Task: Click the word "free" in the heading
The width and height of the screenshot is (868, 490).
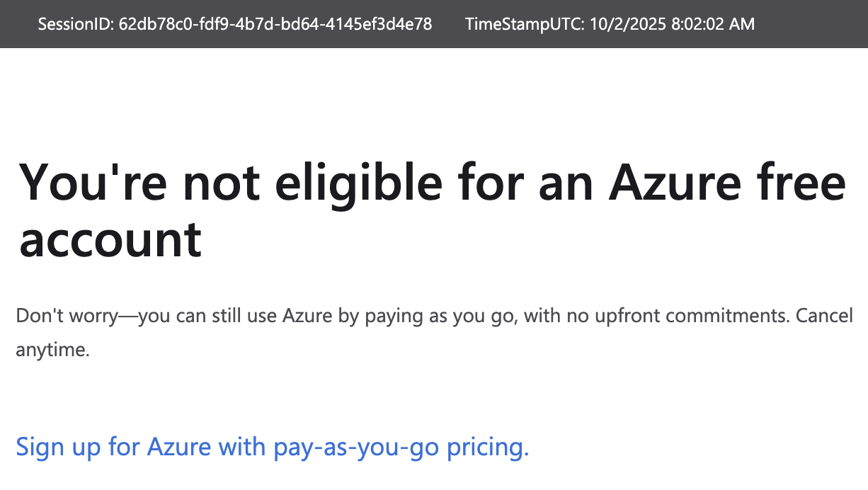Action: pyautogui.click(x=805, y=183)
